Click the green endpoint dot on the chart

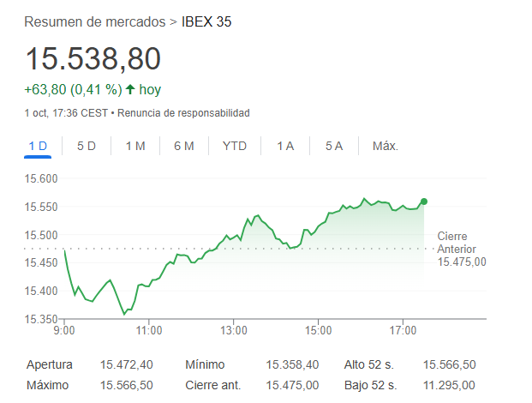424,201
